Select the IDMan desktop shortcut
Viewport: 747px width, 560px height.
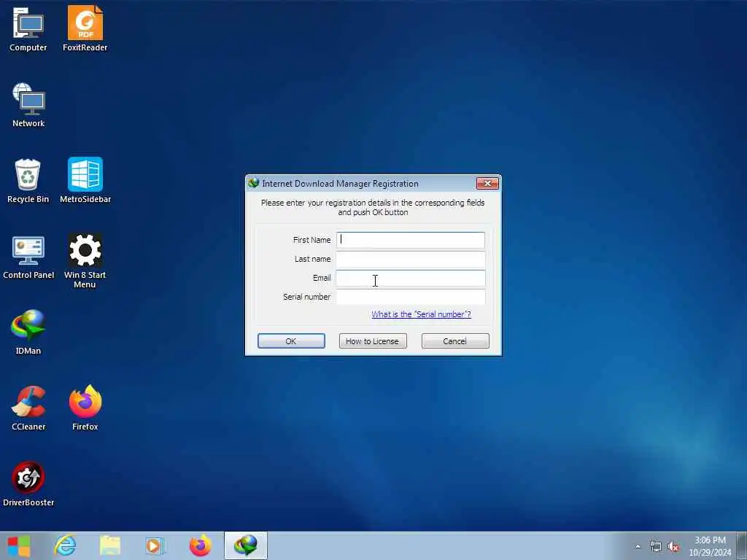pyautogui.click(x=28, y=332)
